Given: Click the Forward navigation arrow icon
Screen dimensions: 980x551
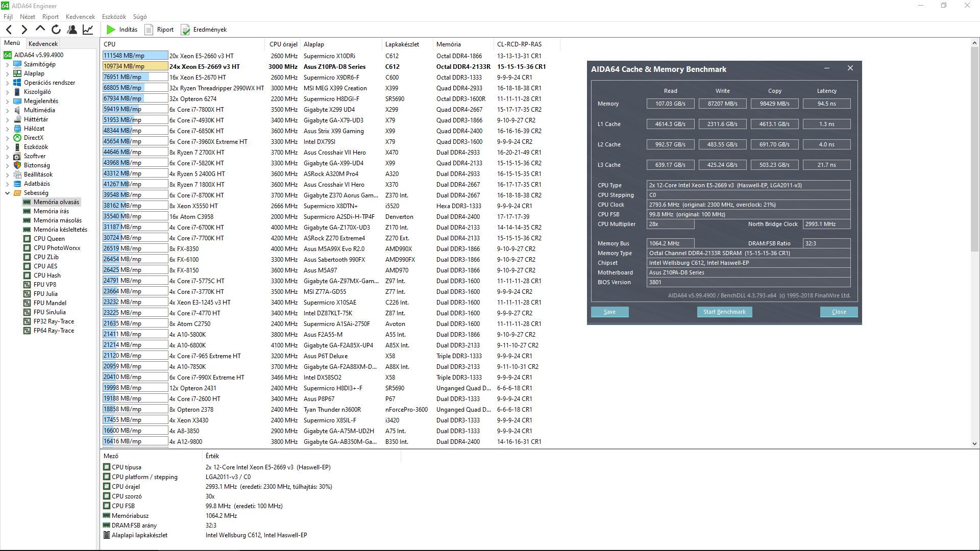Looking at the screenshot, I should click(24, 30).
